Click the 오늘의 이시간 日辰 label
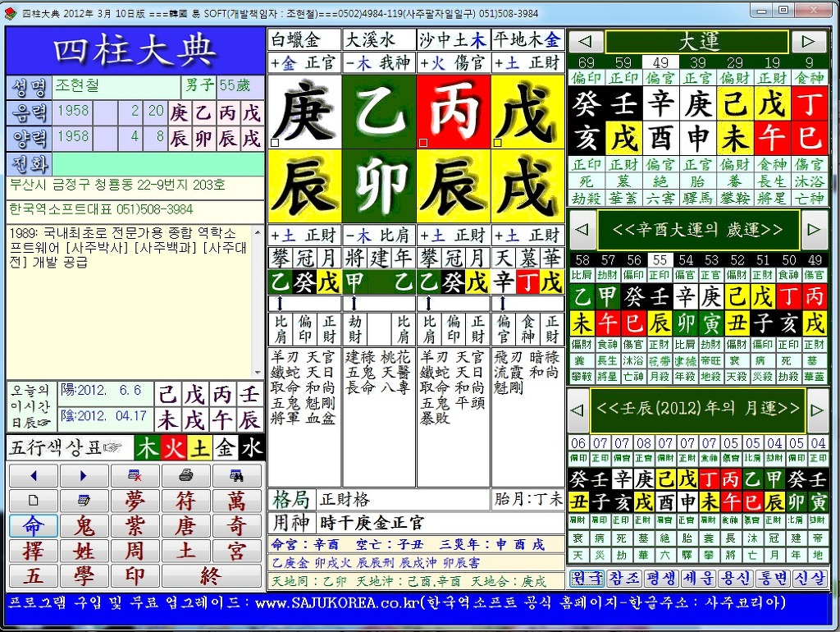Screen dimensions: 840x632 tap(32, 407)
